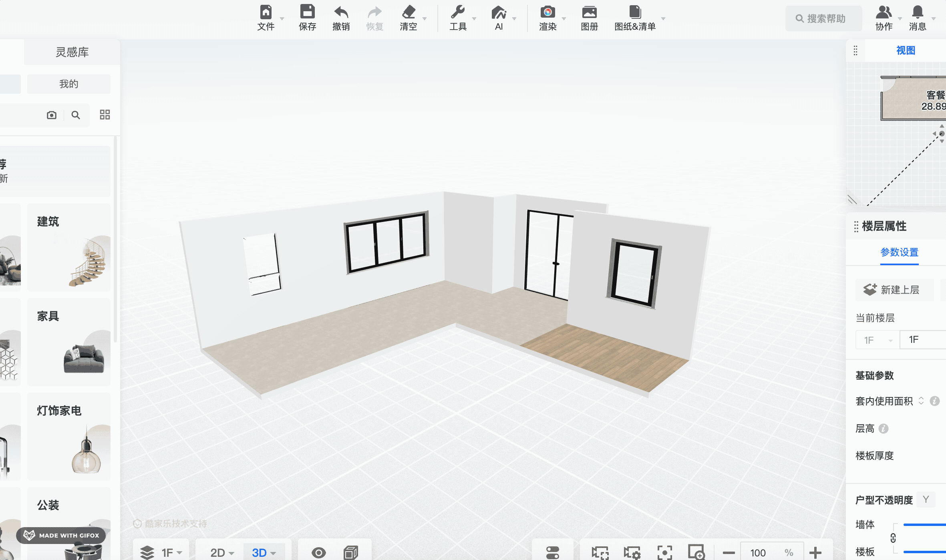The image size is (946, 560).
Task: Open 图纸&清单 document icon
Action: [635, 12]
